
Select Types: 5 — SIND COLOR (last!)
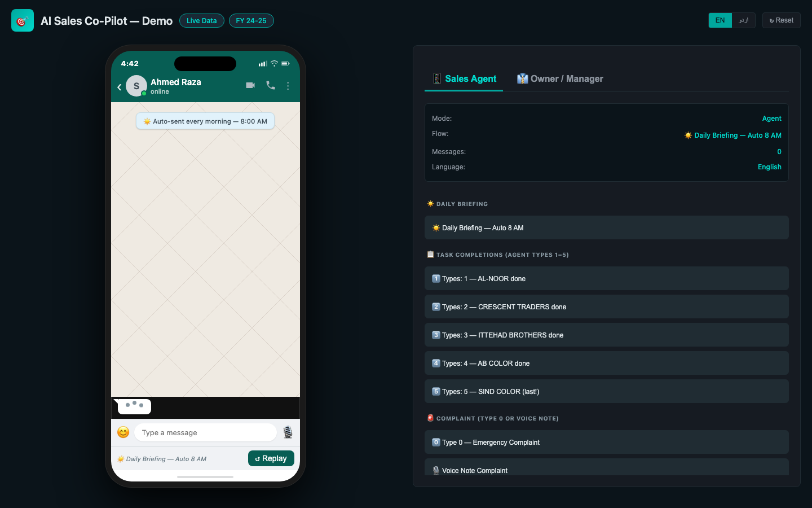607,391
